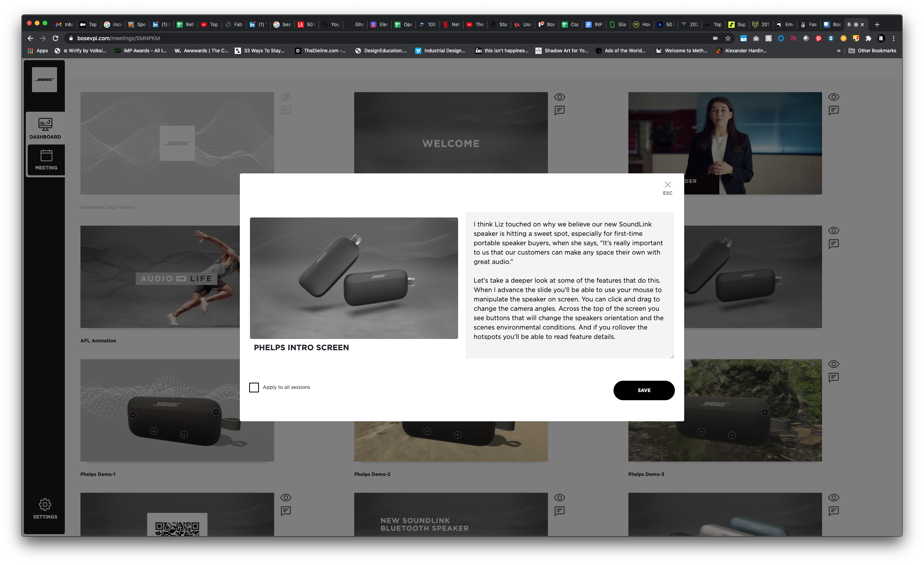Open notes icon for presenter video slide

tap(834, 111)
